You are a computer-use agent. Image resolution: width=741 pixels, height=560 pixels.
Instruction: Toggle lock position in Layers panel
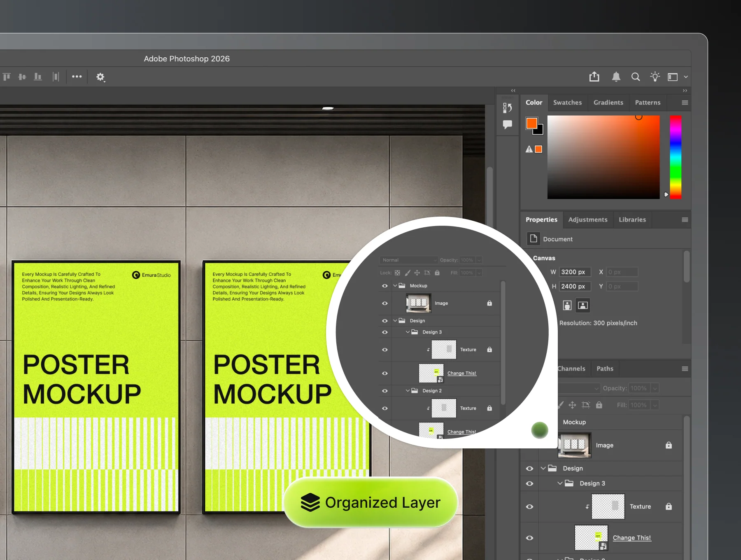click(572, 405)
